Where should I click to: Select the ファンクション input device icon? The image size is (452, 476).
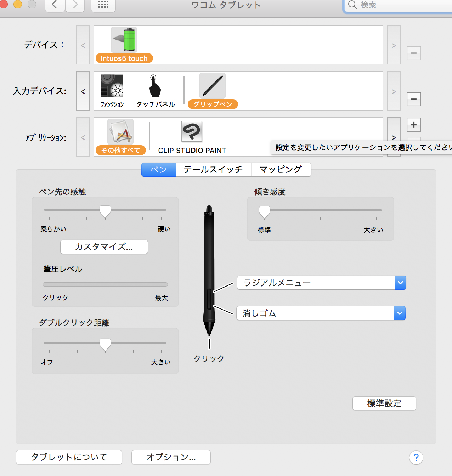tap(112, 86)
